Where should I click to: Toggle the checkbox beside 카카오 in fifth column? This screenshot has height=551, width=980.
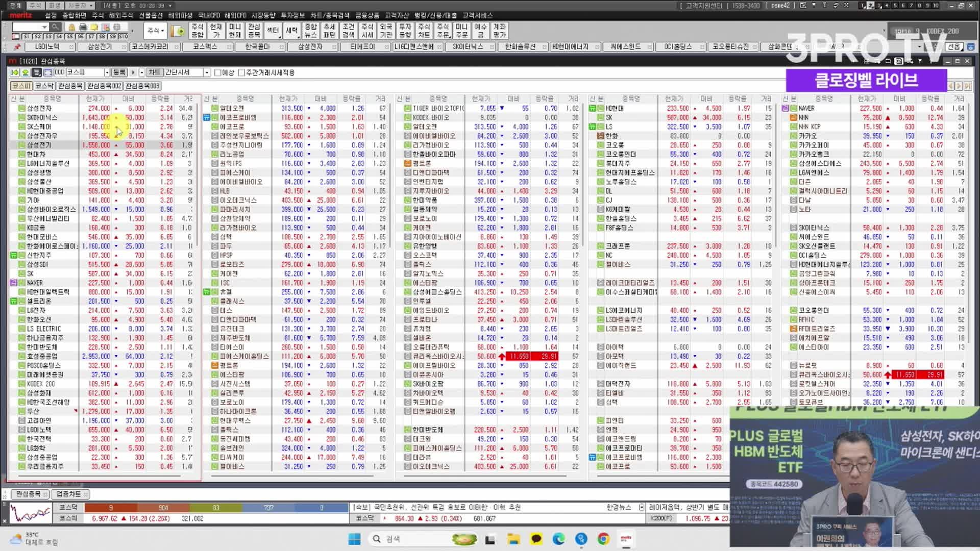(x=794, y=136)
